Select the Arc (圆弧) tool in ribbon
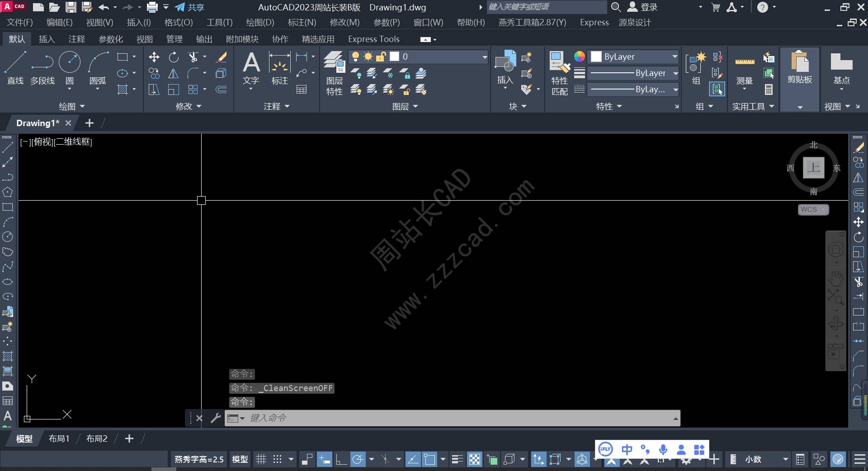Viewport: 868px width, 471px height. 98,68
